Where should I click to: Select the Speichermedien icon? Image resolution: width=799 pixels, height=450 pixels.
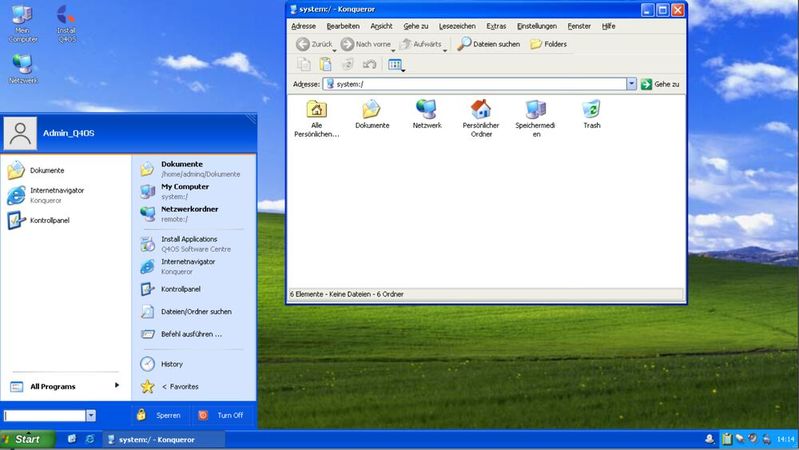[x=536, y=119]
